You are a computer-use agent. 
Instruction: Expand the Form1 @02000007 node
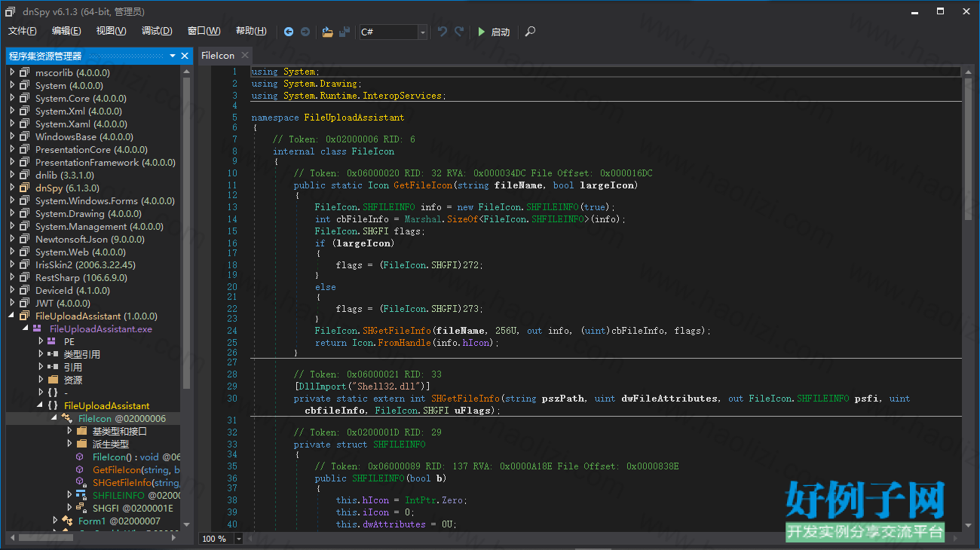tap(55, 521)
